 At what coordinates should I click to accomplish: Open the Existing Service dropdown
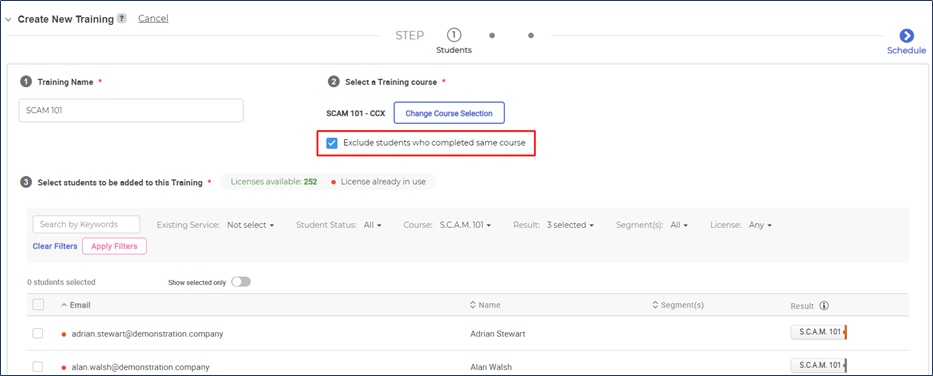[251, 225]
